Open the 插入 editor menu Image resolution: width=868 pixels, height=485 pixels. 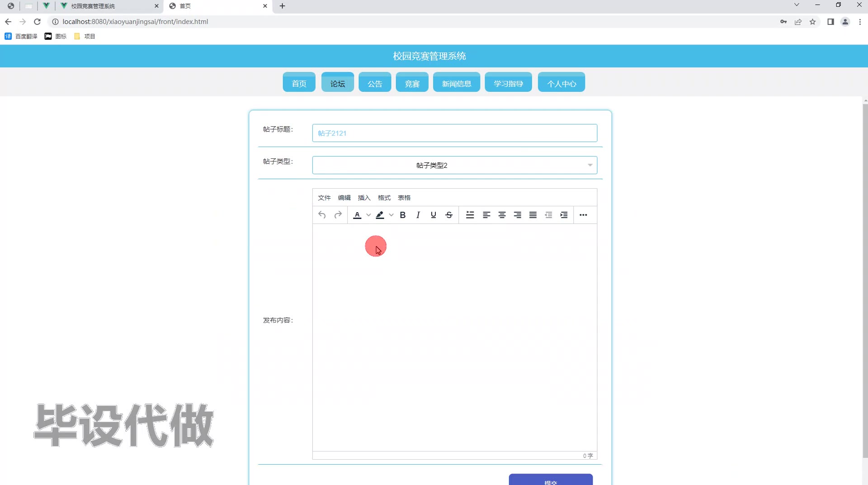(364, 198)
